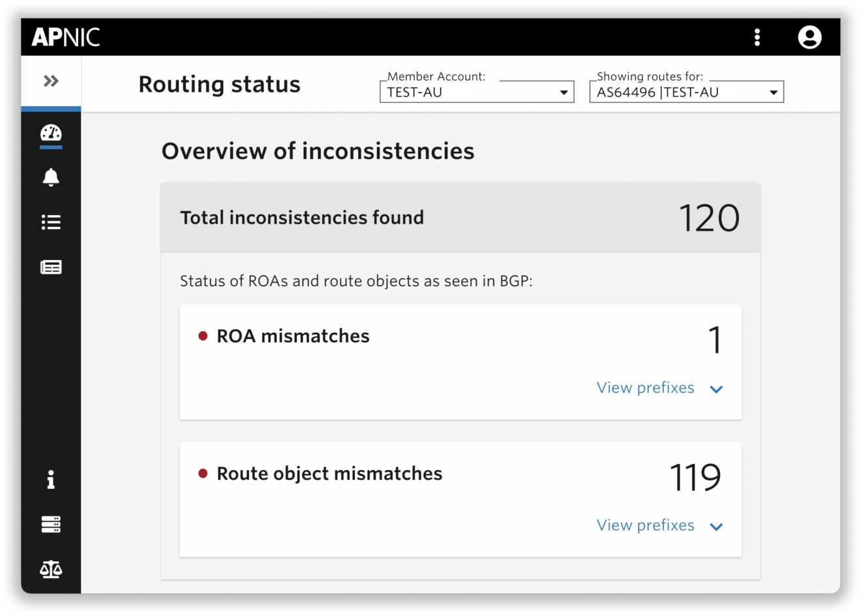This screenshot has width=861, height=616.
Task: Click the 119 route object mismatch count
Action: [x=695, y=478]
